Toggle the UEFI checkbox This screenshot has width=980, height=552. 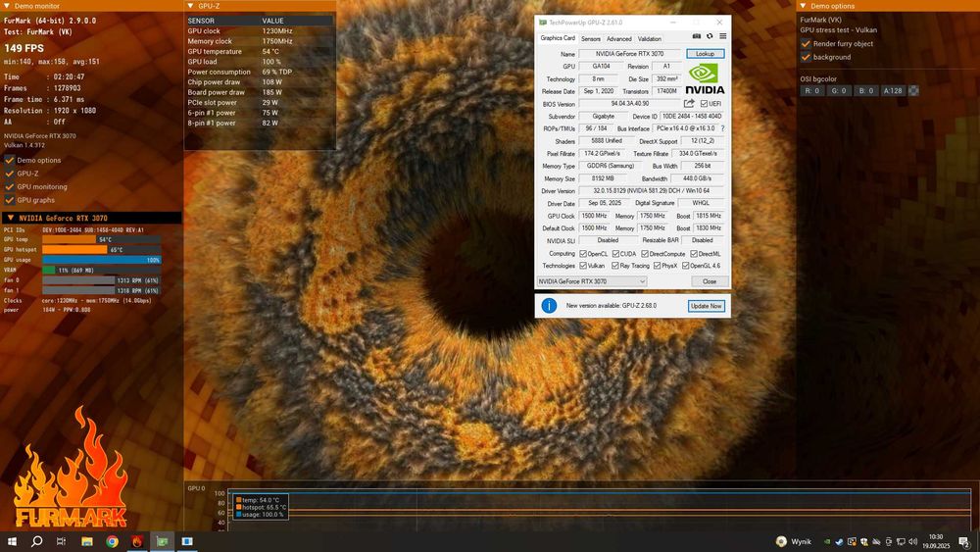(x=704, y=104)
